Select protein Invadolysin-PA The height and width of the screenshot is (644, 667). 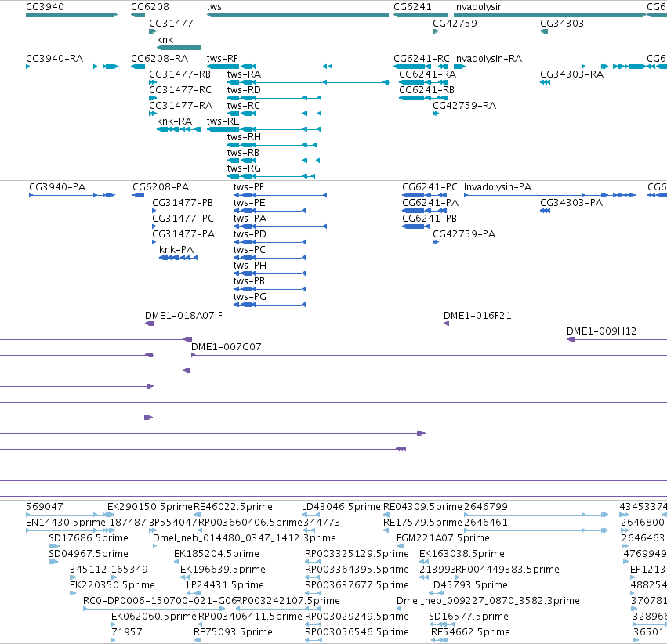[498, 187]
